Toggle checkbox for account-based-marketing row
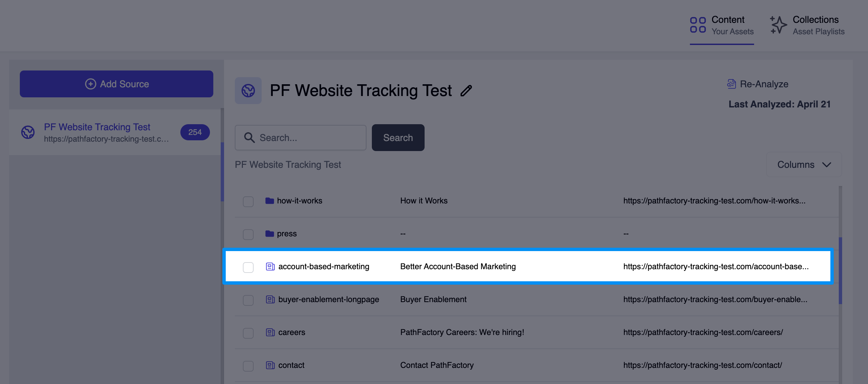 click(248, 267)
